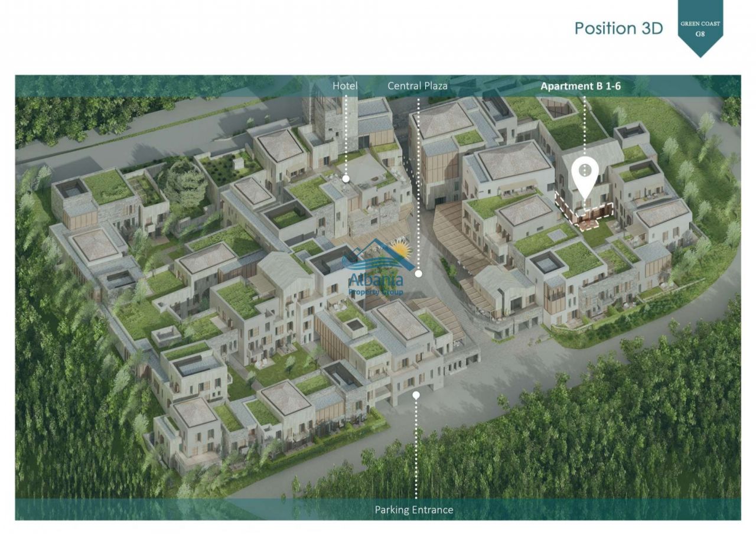Select the G8 code in the corner badge
756x534 pixels.
click(700, 34)
